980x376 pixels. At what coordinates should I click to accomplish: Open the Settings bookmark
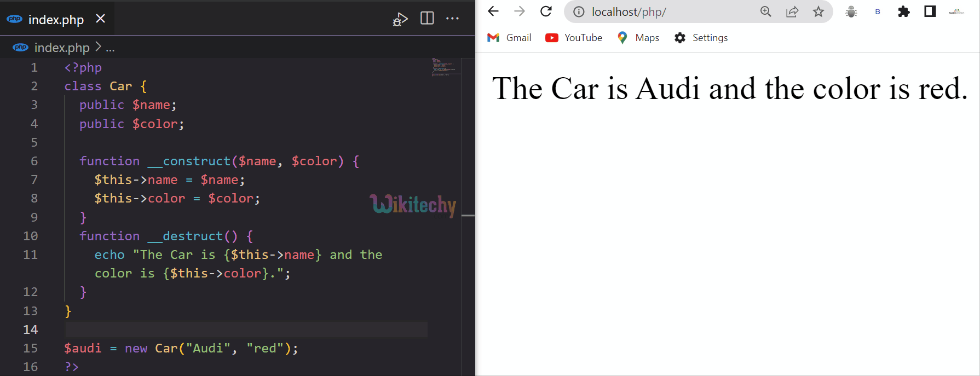(x=701, y=38)
